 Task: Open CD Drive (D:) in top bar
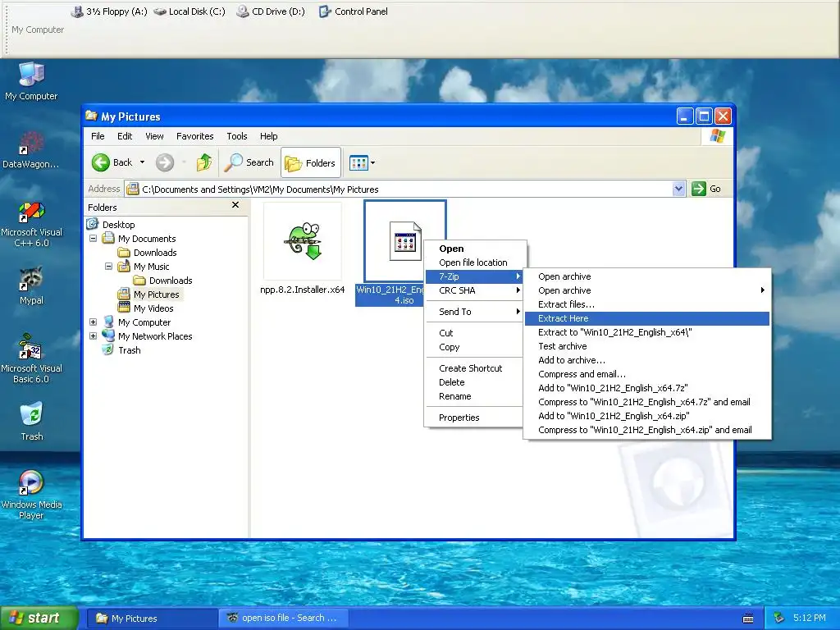pos(271,11)
